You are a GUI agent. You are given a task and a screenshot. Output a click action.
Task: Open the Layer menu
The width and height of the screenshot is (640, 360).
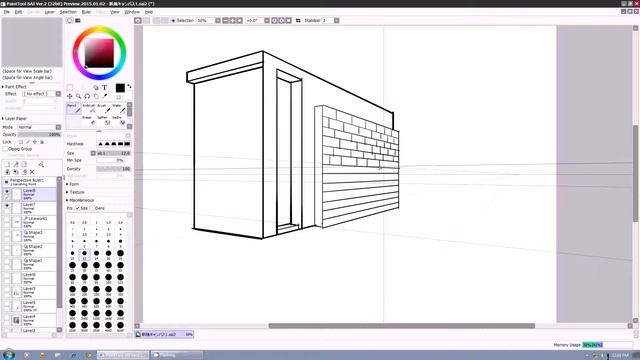pos(49,12)
